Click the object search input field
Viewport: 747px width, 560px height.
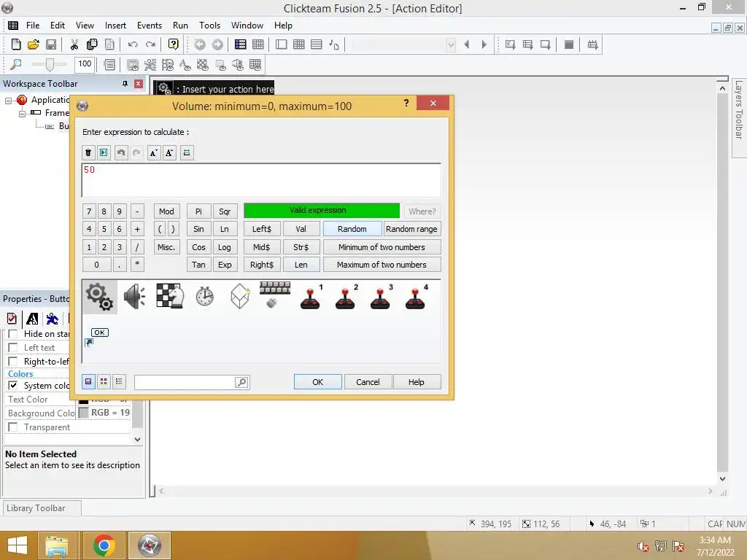click(x=185, y=382)
